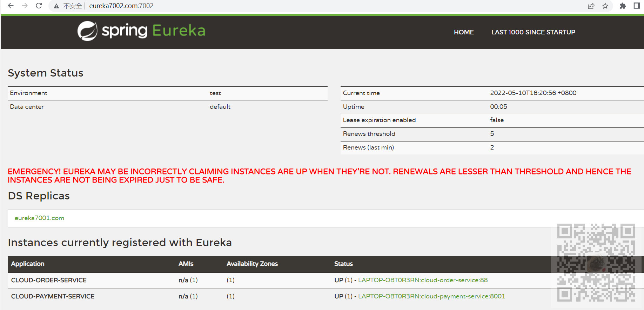
Task: Click the environment value test
Action: [x=215, y=93]
